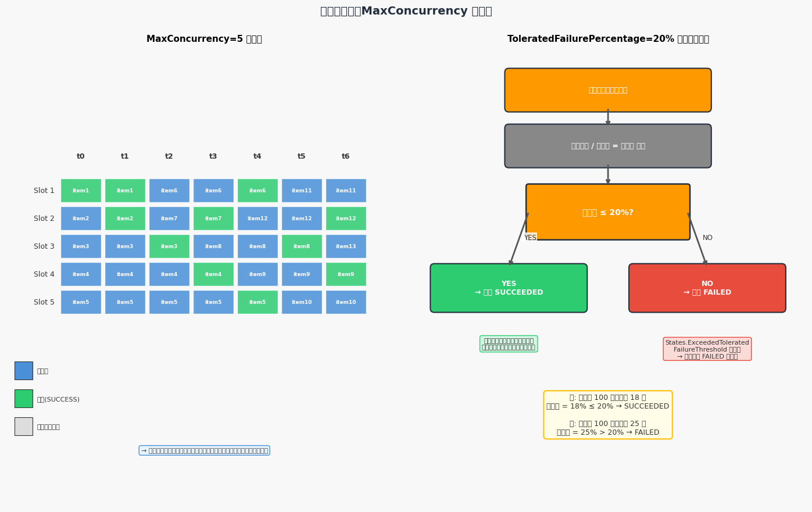Image resolution: width=812 pixels, height=512 pixels.
Task: Click the item10 cell in the t5 column
Action: click(302, 302)
